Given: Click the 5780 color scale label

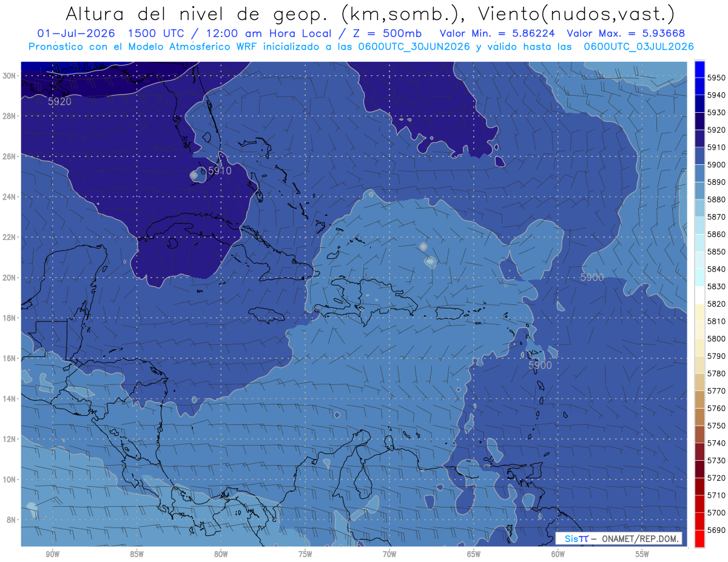Looking at the screenshot, I should pyautogui.click(x=716, y=373).
